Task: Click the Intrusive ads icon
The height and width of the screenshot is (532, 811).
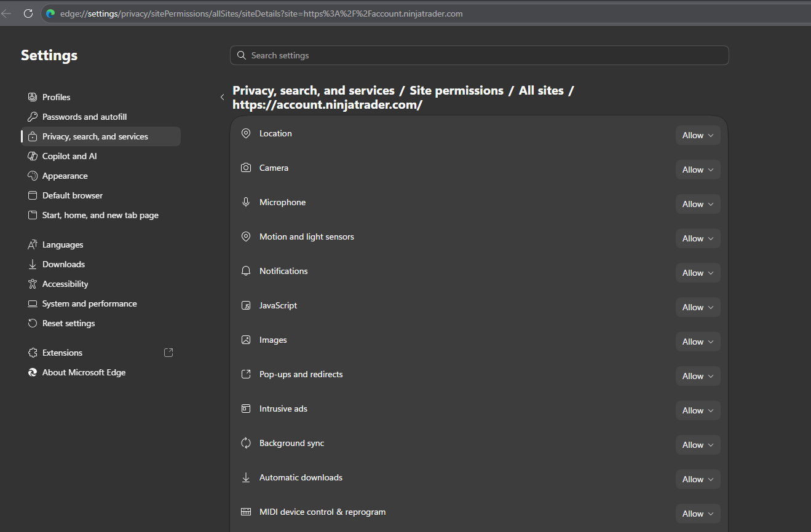Action: tap(246, 409)
